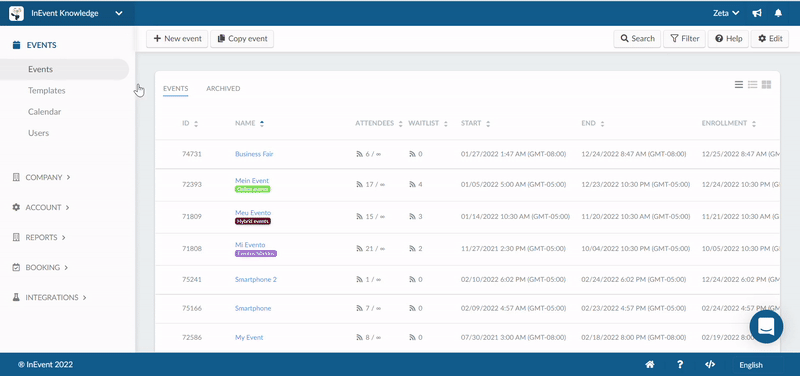Image resolution: width=800 pixels, height=376 pixels.
Task: Open the Zeta user dropdown
Action: pyautogui.click(x=726, y=13)
